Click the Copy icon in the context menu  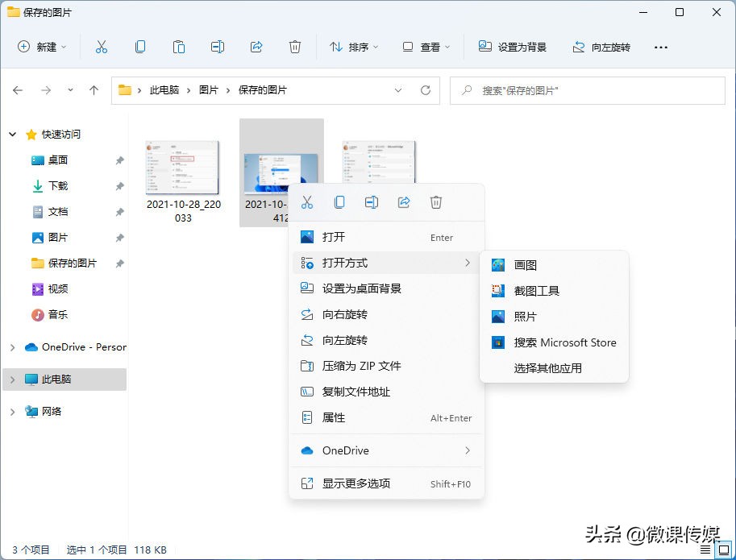click(x=339, y=202)
